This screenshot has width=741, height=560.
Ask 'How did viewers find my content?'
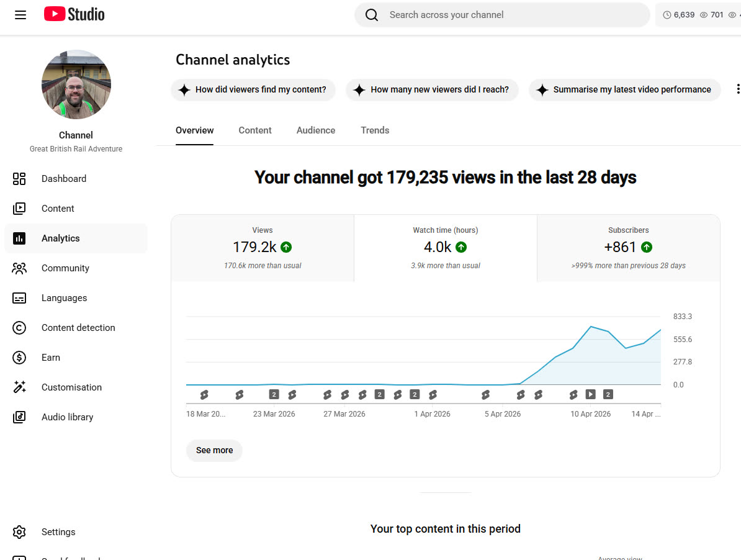point(253,89)
